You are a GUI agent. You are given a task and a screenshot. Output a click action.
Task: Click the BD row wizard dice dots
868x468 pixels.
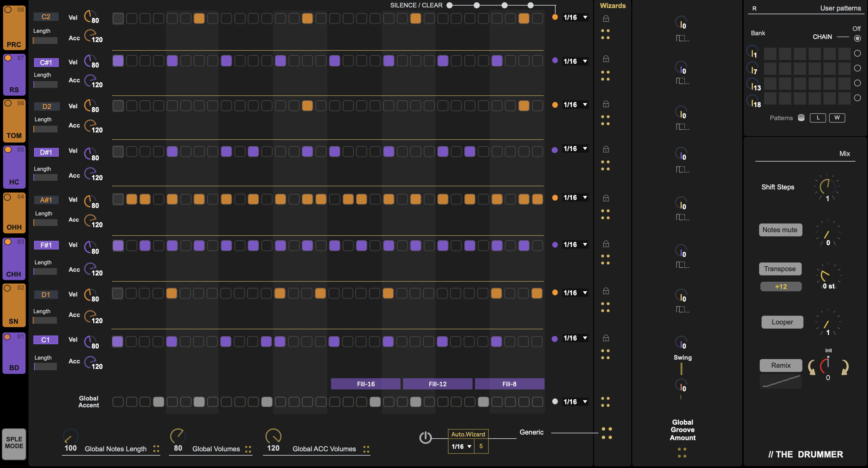[605, 354]
